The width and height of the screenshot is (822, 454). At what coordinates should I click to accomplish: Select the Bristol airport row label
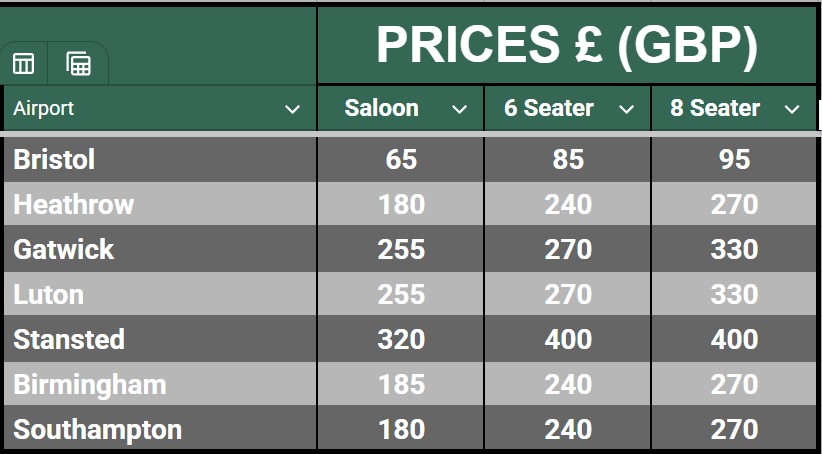tap(54, 160)
